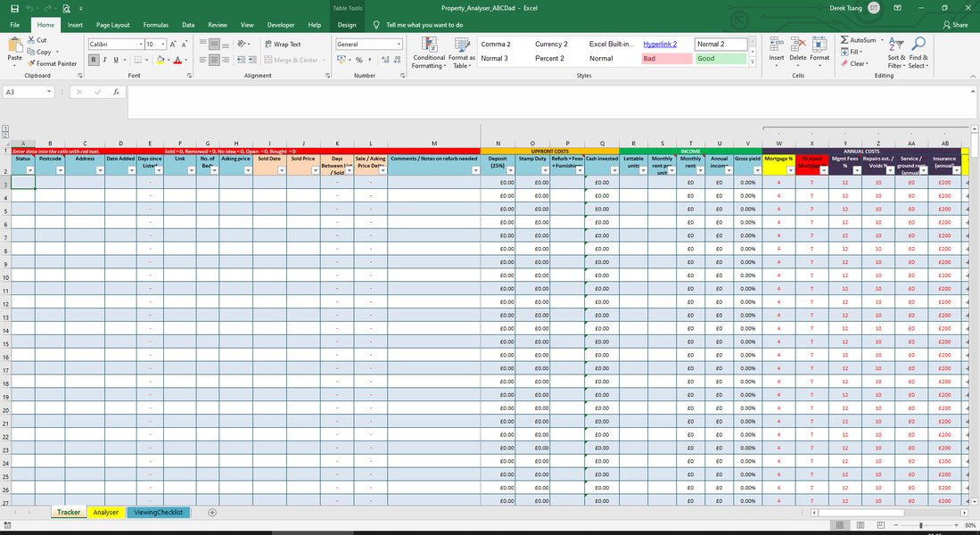The image size is (980, 535).
Task: Switch to the Data tab
Action: [x=188, y=25]
